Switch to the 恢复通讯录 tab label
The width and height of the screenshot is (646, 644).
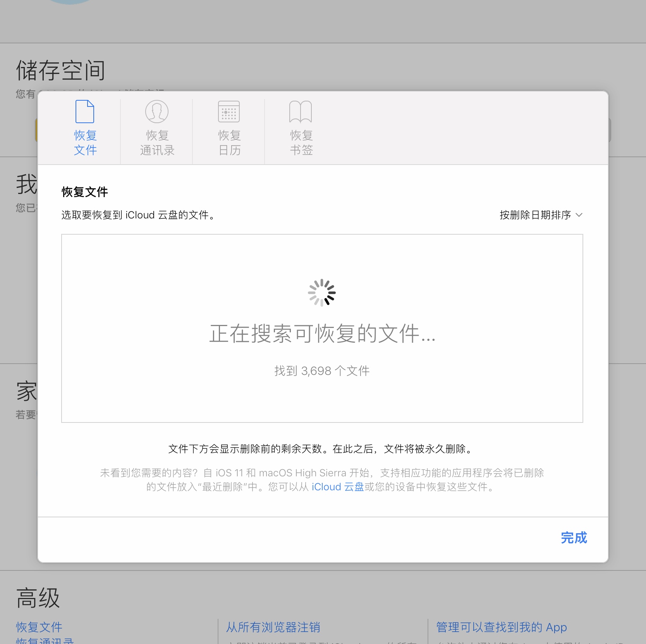(x=157, y=143)
